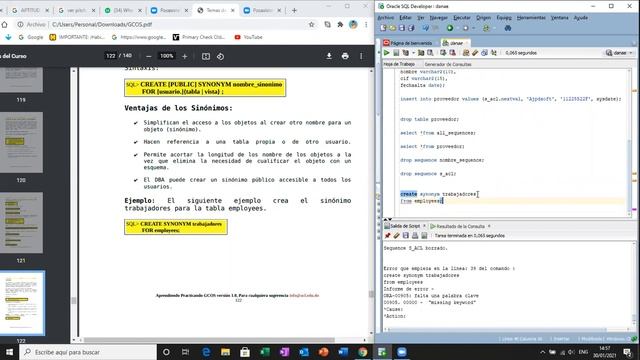The width and height of the screenshot is (640, 360).
Task: Open PDF viewer more actions menu
Action: pyautogui.click(x=361, y=56)
